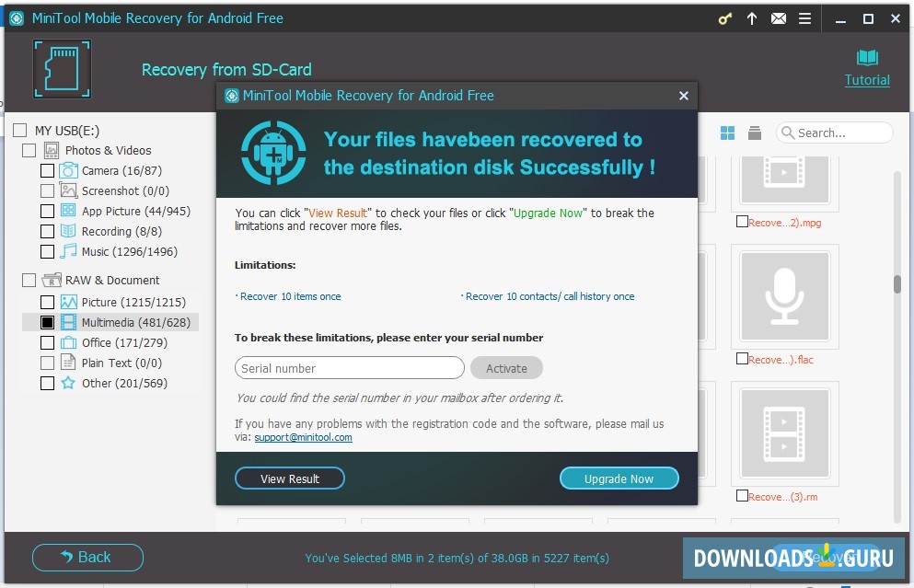Click the Photos & Videos category icon

[52, 150]
